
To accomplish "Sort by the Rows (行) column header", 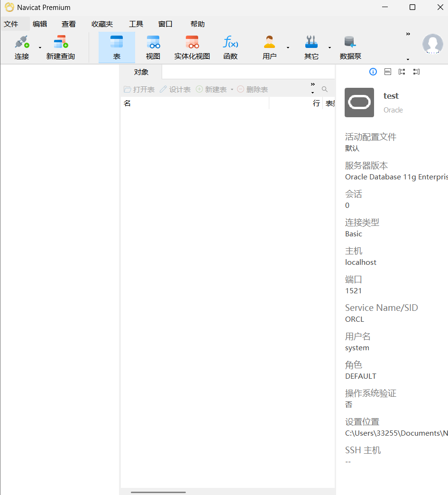I will pyautogui.click(x=296, y=103).
